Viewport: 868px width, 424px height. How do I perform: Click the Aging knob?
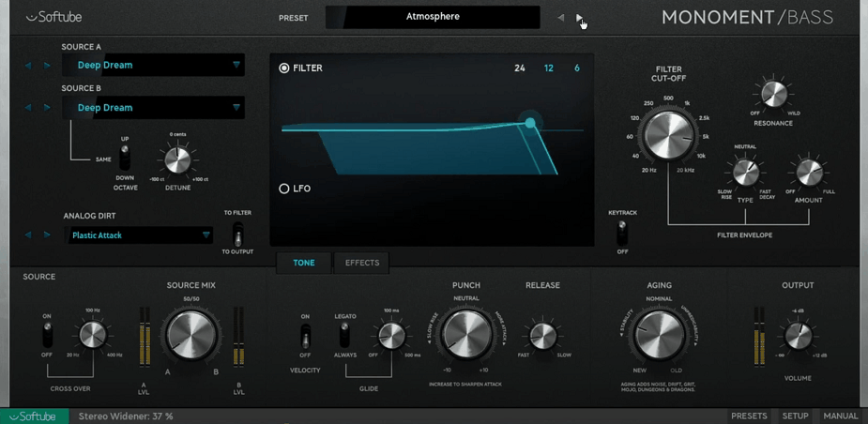pyautogui.click(x=659, y=336)
